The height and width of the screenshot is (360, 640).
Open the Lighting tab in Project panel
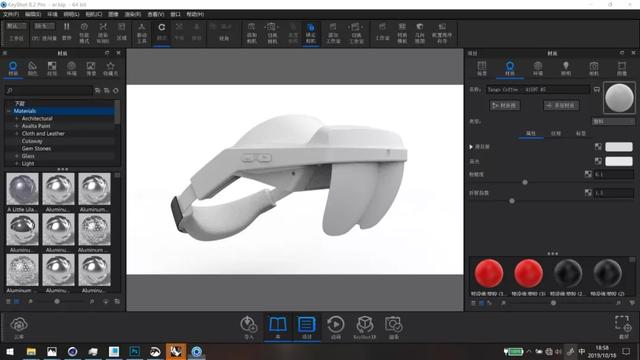[x=566, y=68]
